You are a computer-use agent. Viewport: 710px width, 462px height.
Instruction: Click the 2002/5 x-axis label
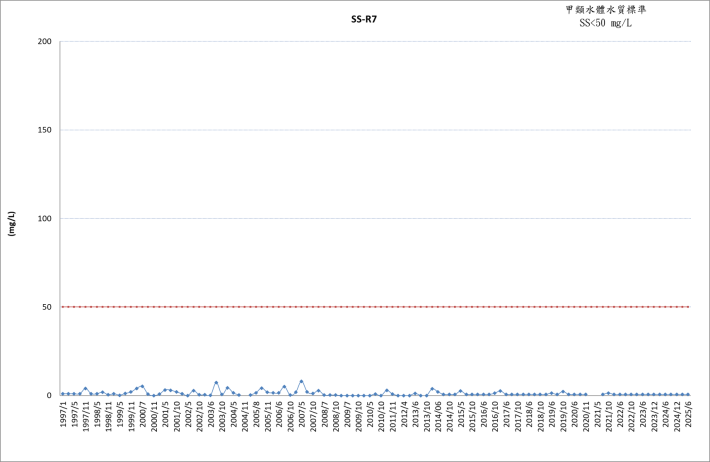pyautogui.click(x=188, y=413)
